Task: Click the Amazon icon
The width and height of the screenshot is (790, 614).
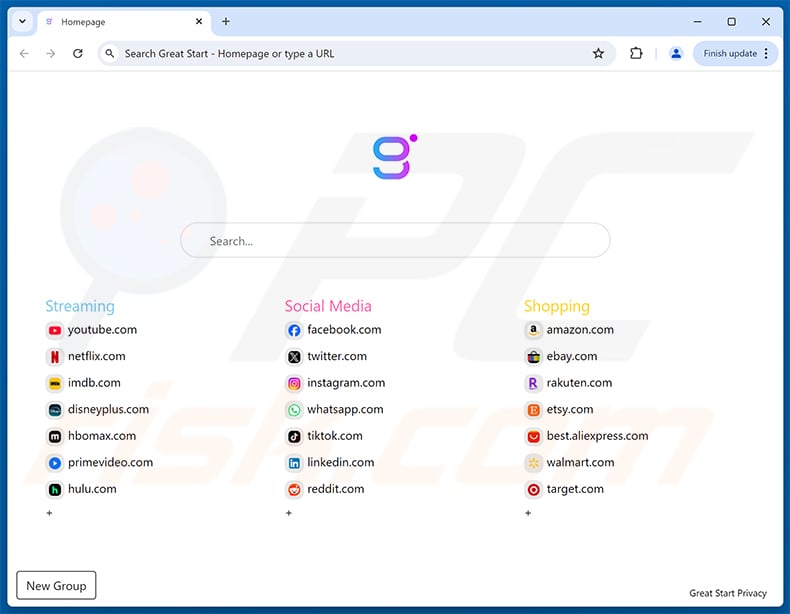Action: tap(534, 330)
